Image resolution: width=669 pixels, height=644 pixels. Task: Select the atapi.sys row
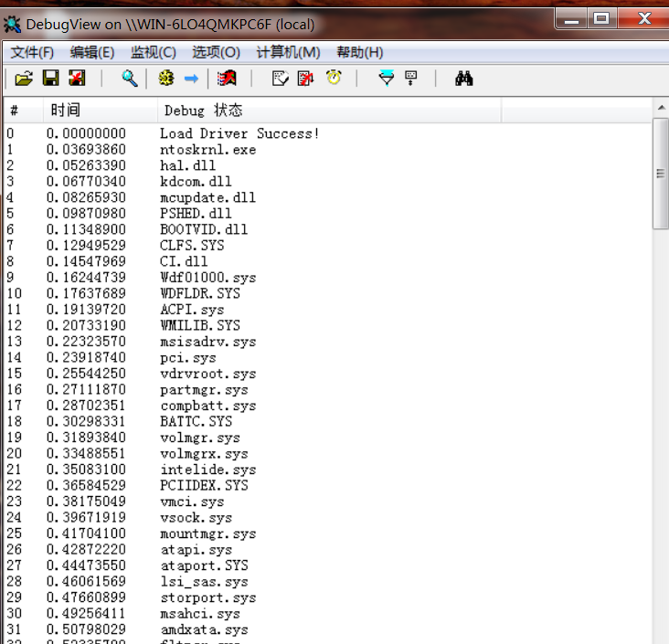click(x=328, y=549)
